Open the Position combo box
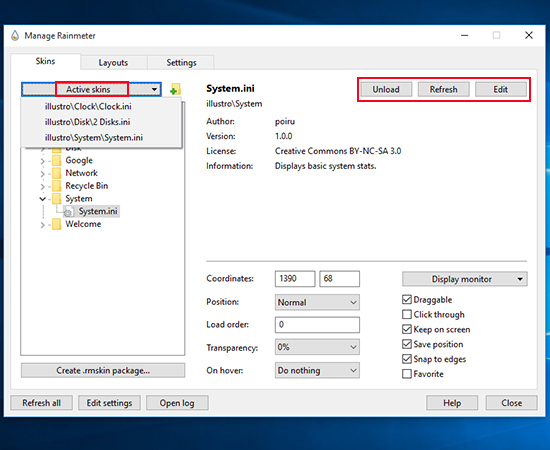 click(317, 302)
